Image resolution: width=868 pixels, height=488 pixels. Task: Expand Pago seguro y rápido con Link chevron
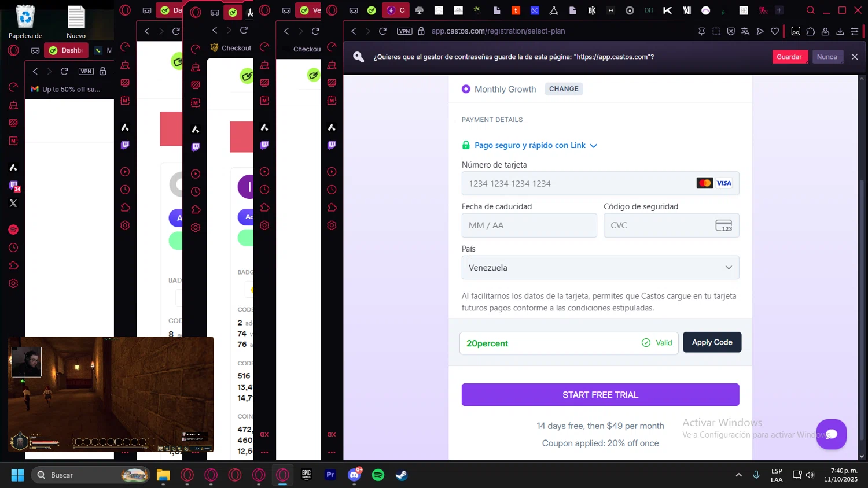(593, 146)
